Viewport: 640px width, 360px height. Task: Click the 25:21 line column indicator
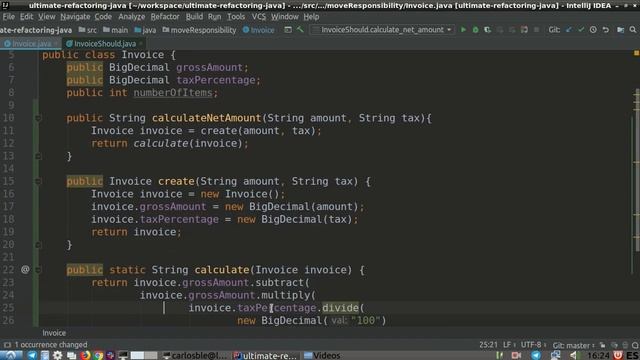[488, 345]
